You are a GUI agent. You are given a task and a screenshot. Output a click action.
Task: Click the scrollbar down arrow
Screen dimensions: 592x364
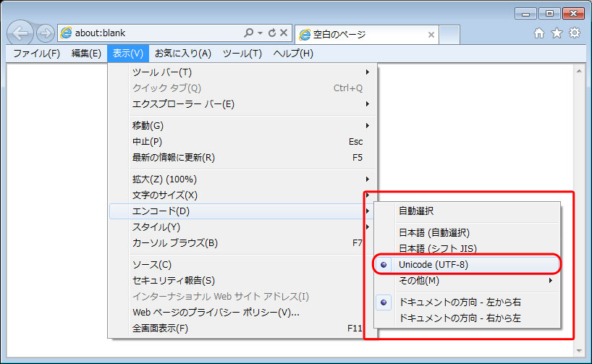click(x=579, y=351)
